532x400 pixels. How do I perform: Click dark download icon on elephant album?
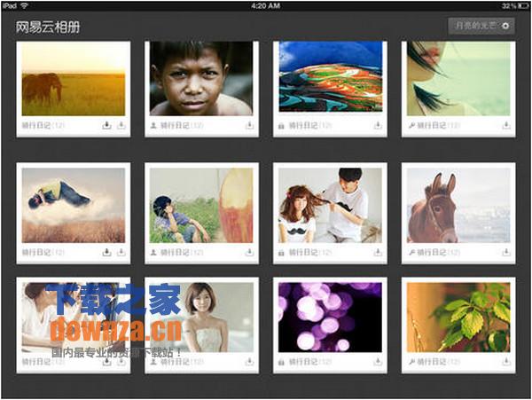(106, 126)
